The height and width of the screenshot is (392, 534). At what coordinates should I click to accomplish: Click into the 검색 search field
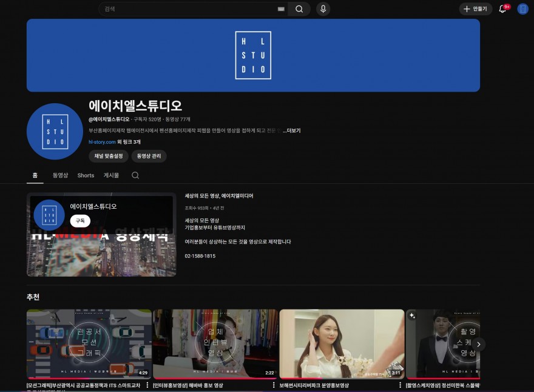[188, 9]
